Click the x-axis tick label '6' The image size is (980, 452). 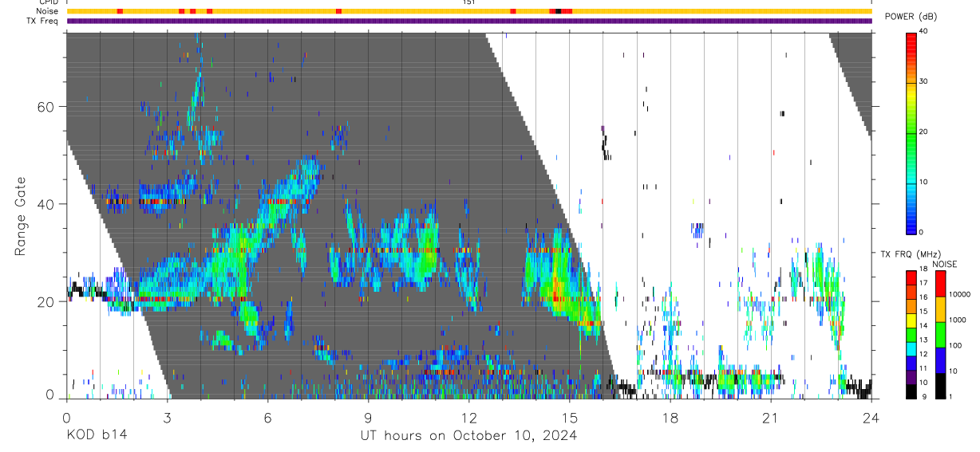pyautogui.click(x=268, y=418)
